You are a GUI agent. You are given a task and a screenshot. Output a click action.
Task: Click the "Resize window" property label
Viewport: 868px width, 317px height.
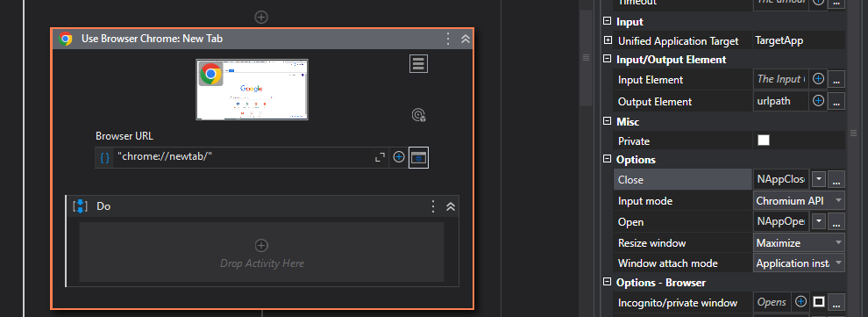pyautogui.click(x=651, y=242)
